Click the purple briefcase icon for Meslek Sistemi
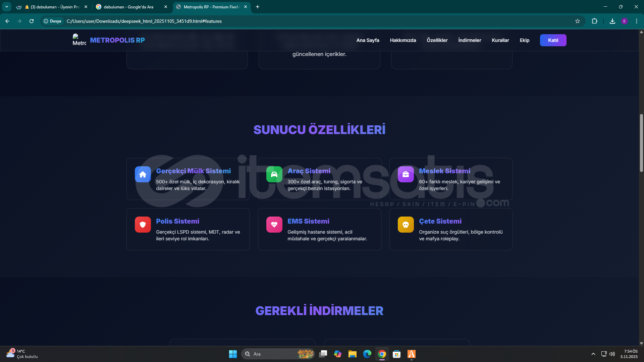 coord(406,174)
